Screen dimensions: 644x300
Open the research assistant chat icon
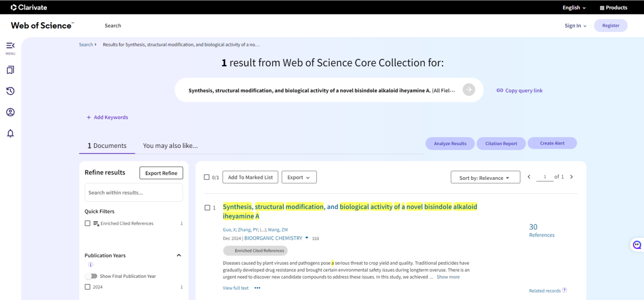[637, 245]
